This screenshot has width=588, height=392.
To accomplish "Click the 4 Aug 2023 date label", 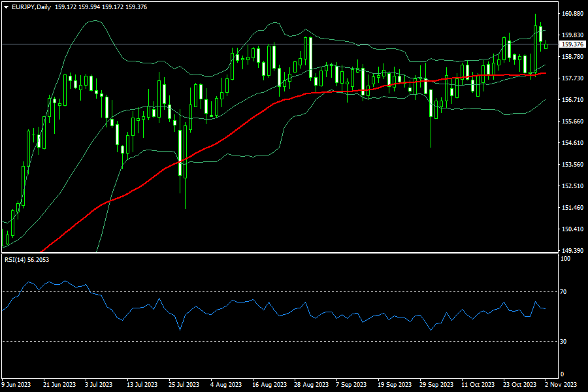I will pos(226,385).
